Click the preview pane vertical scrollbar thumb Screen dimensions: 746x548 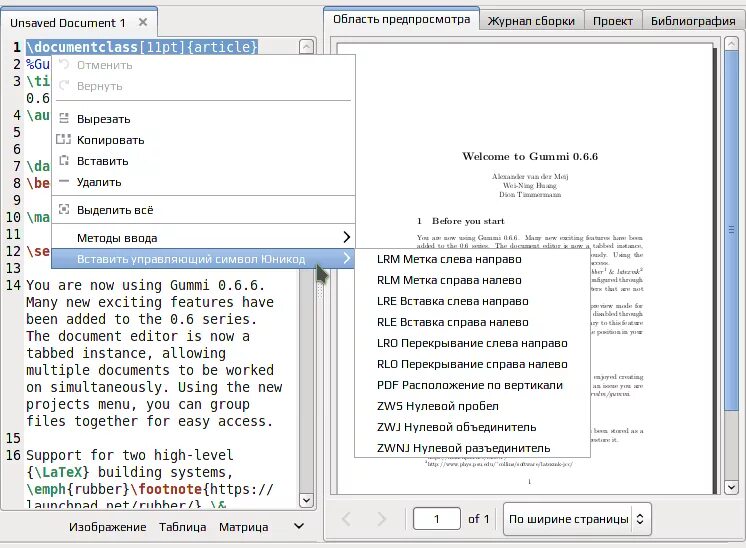(731, 230)
